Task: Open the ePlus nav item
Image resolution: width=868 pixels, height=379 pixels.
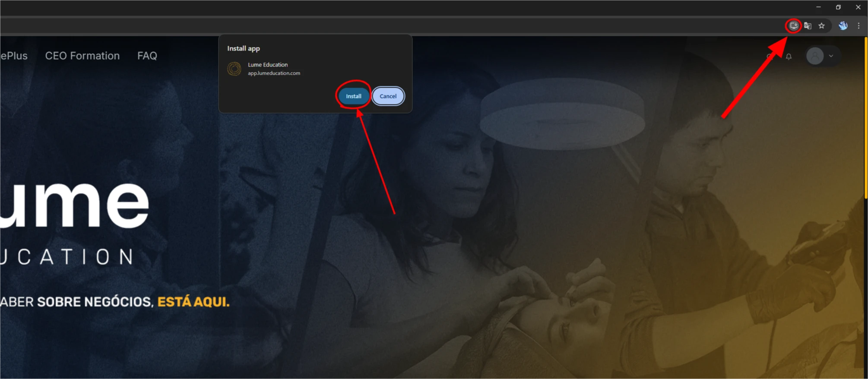Action: tap(14, 56)
